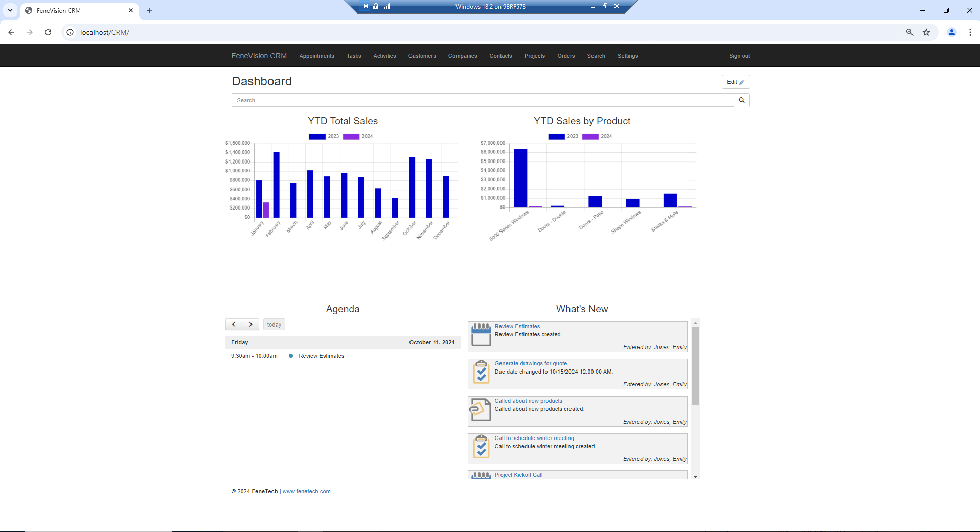Click the task checklist icon for winter meeting entry
Screen dimensions: 980x532
click(x=481, y=448)
